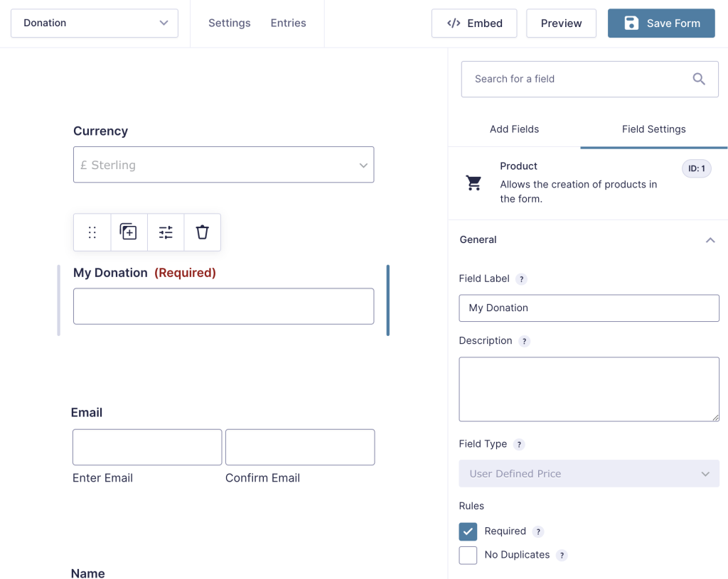Open help tooltip for Field Type
The height and width of the screenshot is (579, 728).
pos(519,445)
